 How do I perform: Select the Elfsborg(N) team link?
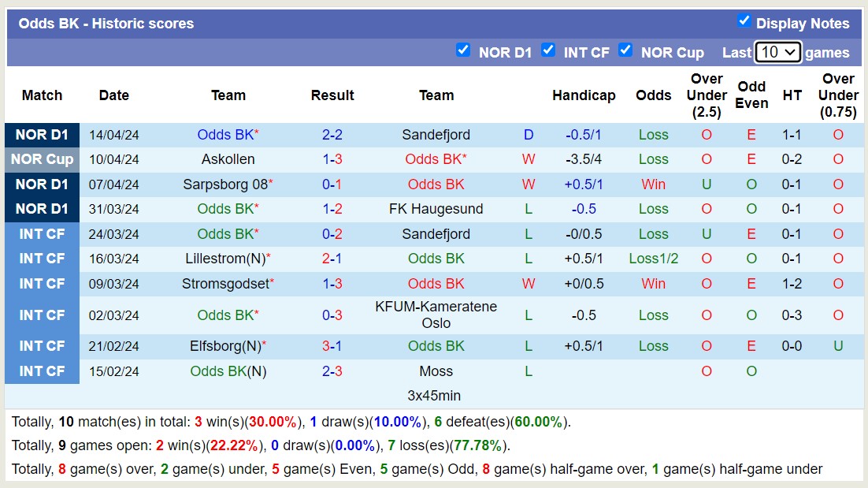(226, 345)
